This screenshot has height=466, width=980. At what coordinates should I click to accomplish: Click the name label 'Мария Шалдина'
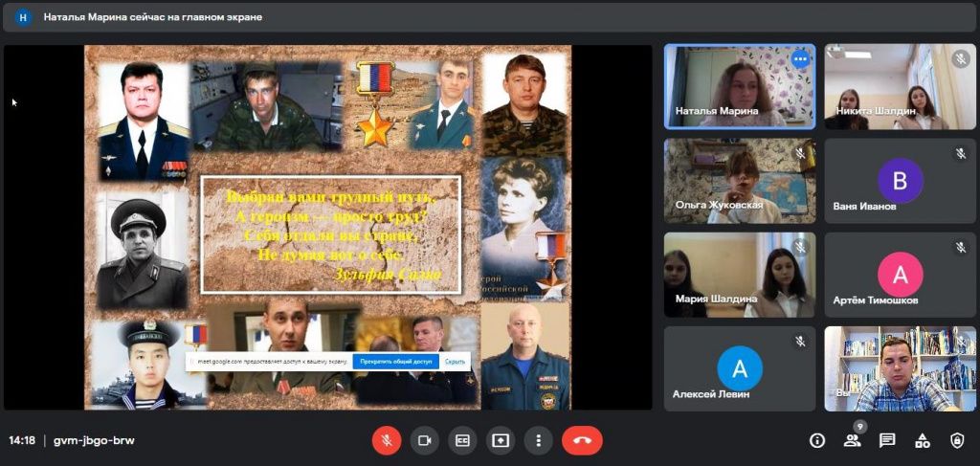click(x=716, y=299)
